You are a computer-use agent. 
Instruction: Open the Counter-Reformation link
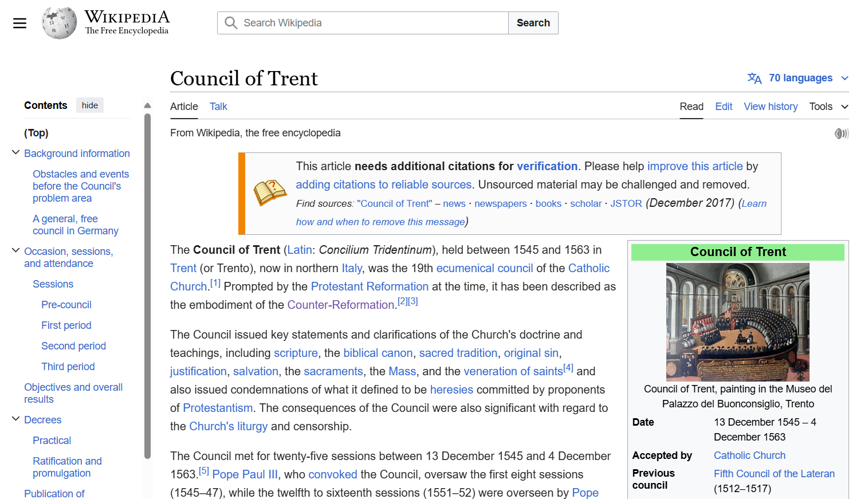[341, 305]
